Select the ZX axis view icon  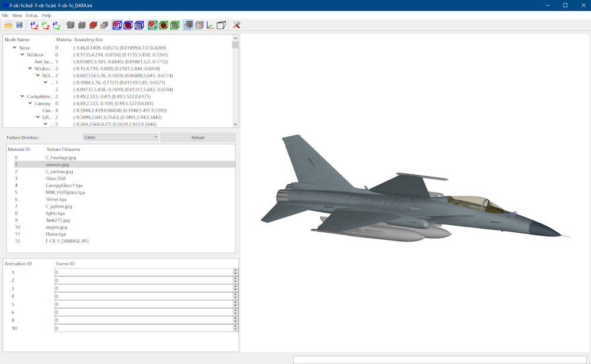(x=34, y=25)
